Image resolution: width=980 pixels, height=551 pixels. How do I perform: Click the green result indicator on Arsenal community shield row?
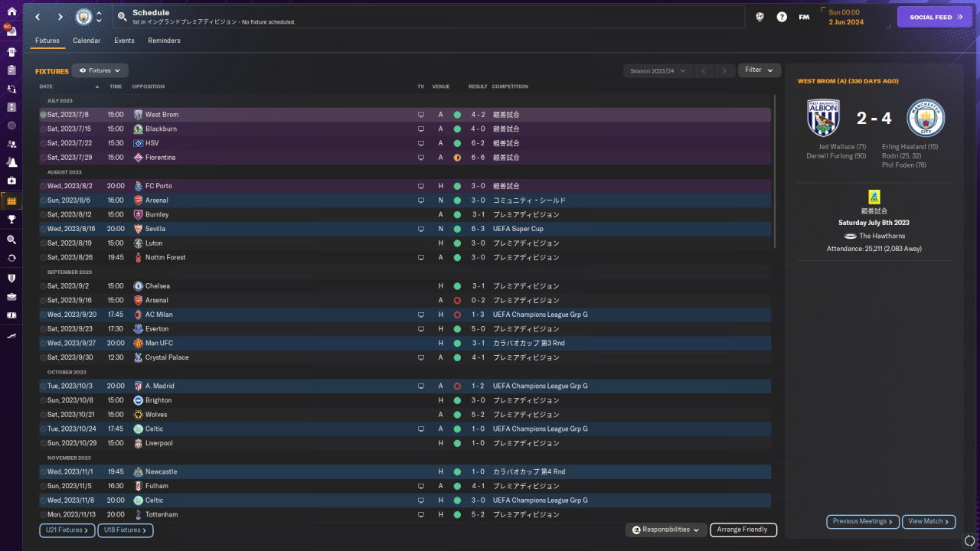tap(457, 201)
